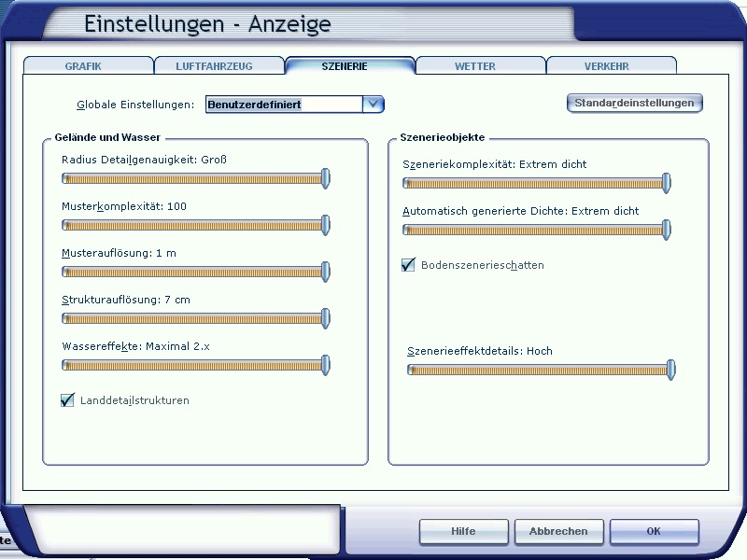Open the Hilfe dialog
747x560 pixels.
click(x=463, y=531)
